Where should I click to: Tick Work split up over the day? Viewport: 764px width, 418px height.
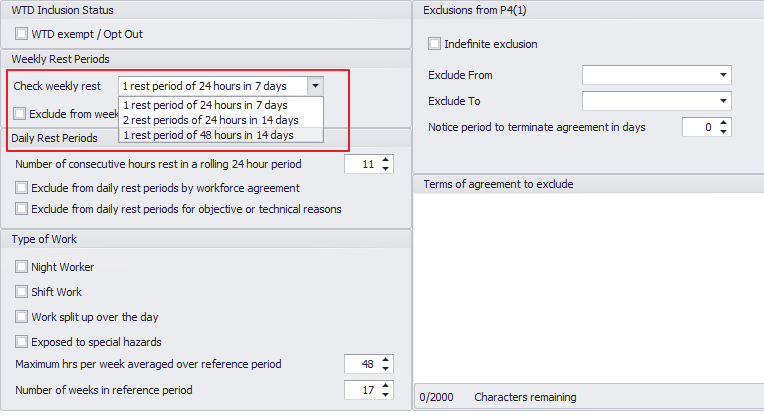coord(22,317)
